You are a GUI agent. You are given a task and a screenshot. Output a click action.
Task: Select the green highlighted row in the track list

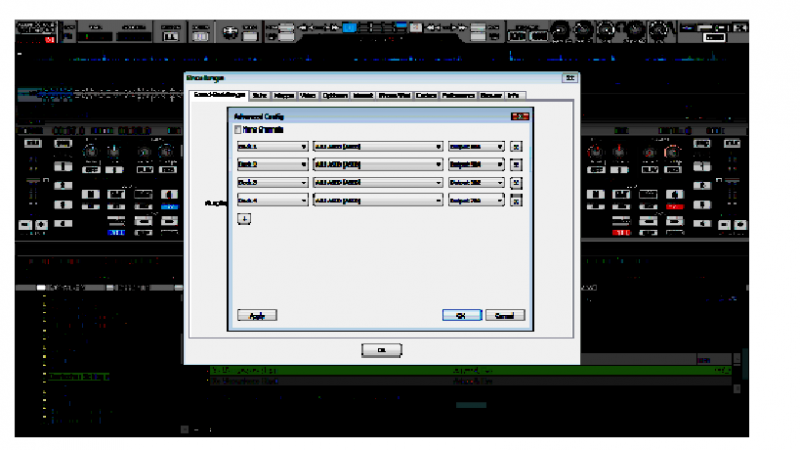(x=470, y=371)
